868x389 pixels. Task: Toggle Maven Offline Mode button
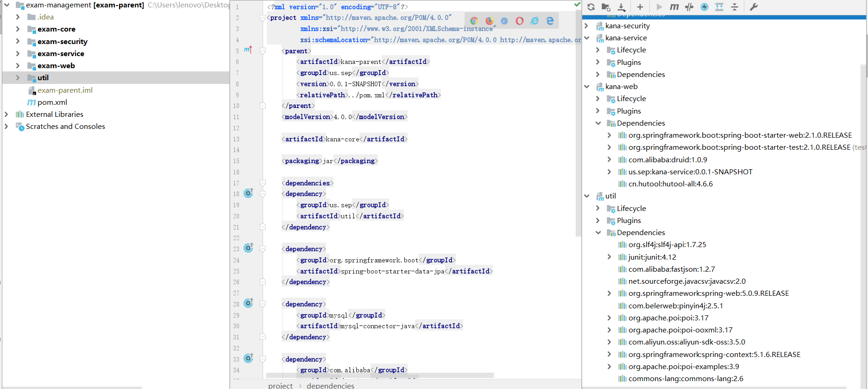coord(689,7)
